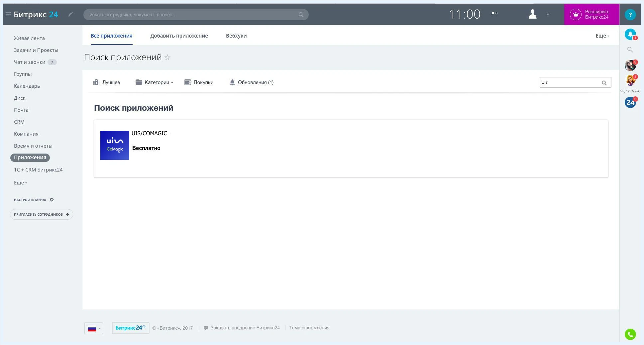Click the right sidebar search magnifier
Image resolution: width=644 pixels, height=345 pixels.
pos(630,50)
